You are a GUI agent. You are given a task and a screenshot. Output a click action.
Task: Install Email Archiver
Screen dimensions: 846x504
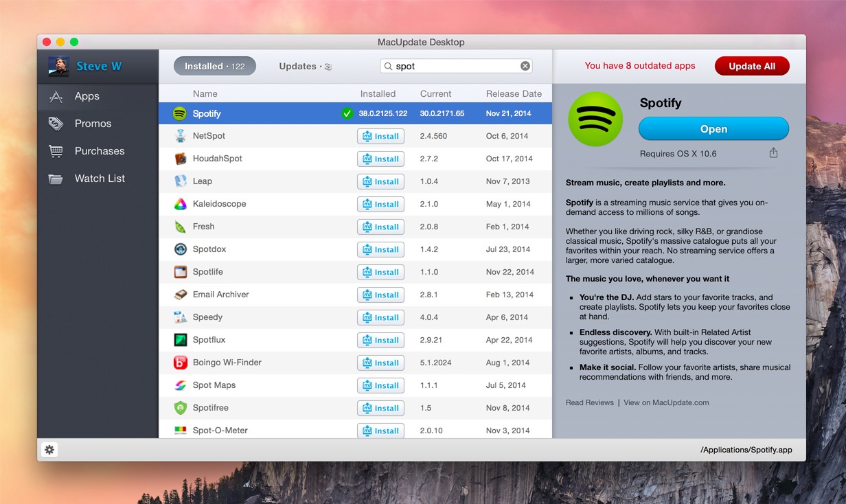[x=380, y=295]
